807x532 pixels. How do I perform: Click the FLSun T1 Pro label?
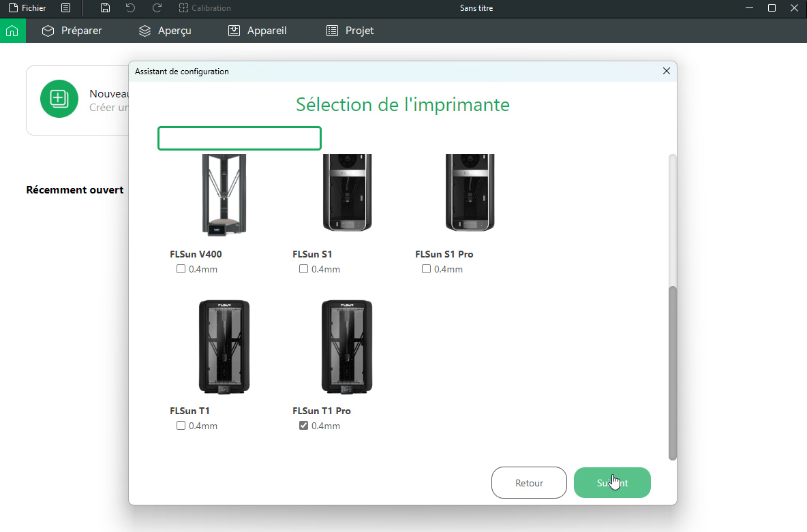322,411
